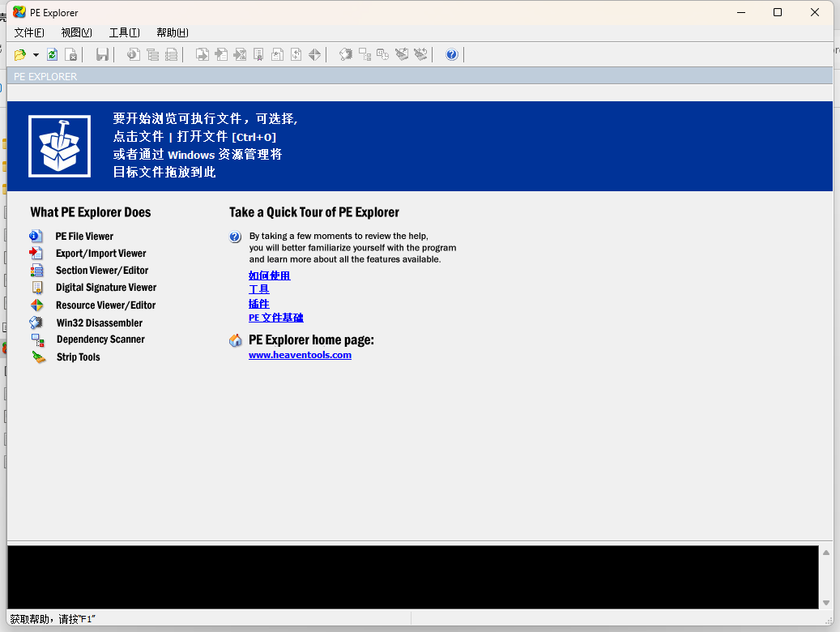Click the TimeDateStamp clock toolbar icon
840x632 pixels.
point(383,54)
